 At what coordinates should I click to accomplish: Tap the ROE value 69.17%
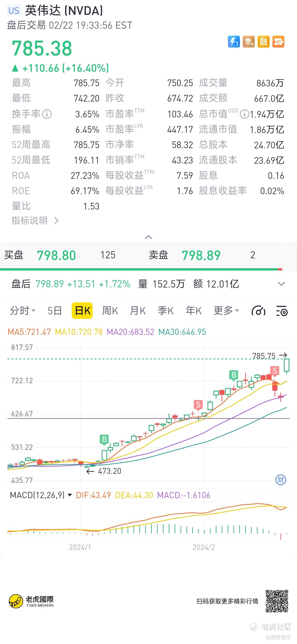tap(85, 191)
